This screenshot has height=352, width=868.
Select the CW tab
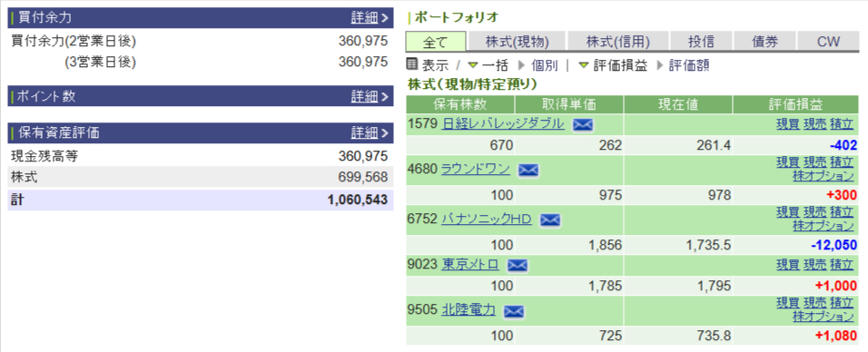pyautogui.click(x=828, y=42)
